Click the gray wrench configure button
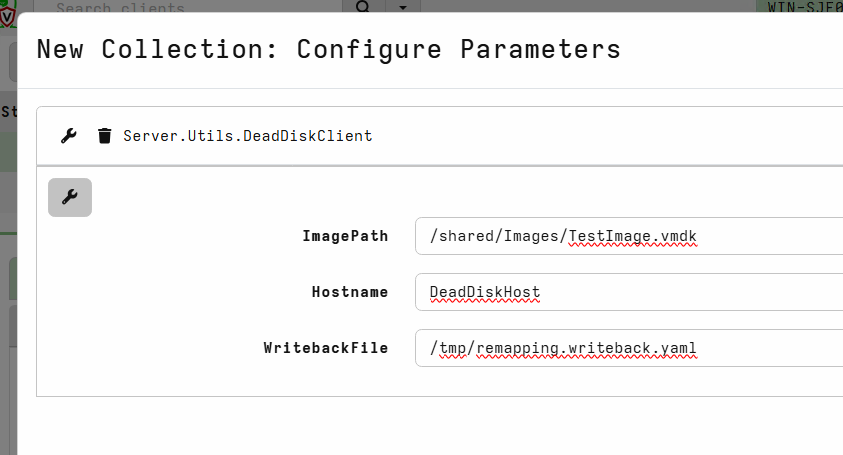Screen dimensions: 843x455 click(x=70, y=197)
